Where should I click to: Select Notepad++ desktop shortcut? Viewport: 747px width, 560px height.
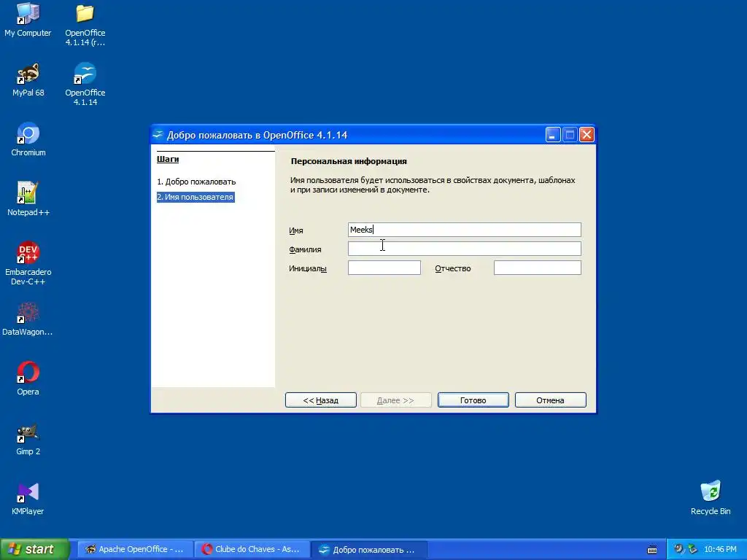pos(28,199)
